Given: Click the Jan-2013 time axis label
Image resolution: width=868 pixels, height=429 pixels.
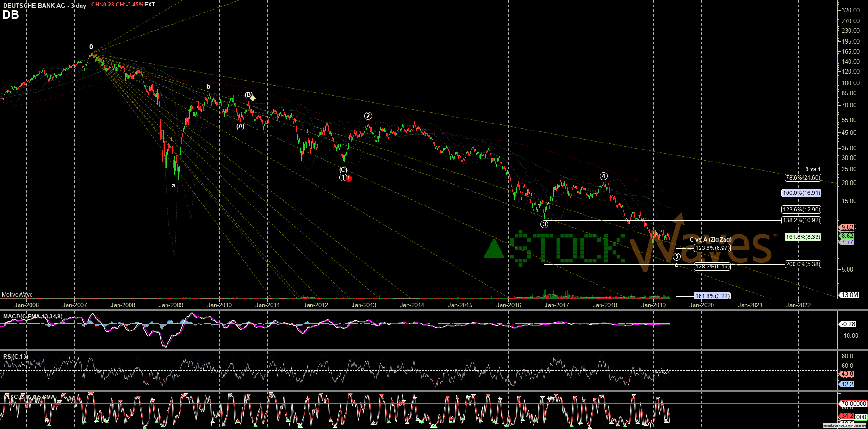Looking at the screenshot, I should point(364,305).
